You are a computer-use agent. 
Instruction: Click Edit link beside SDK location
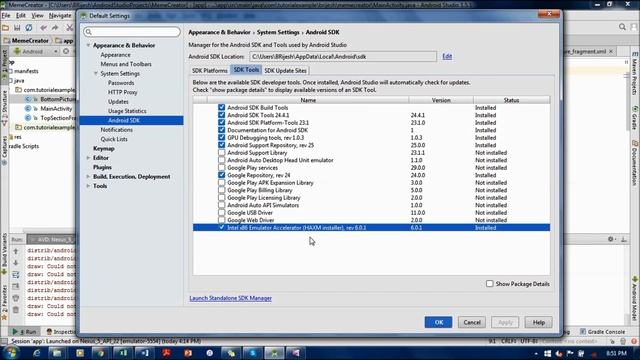(x=447, y=56)
